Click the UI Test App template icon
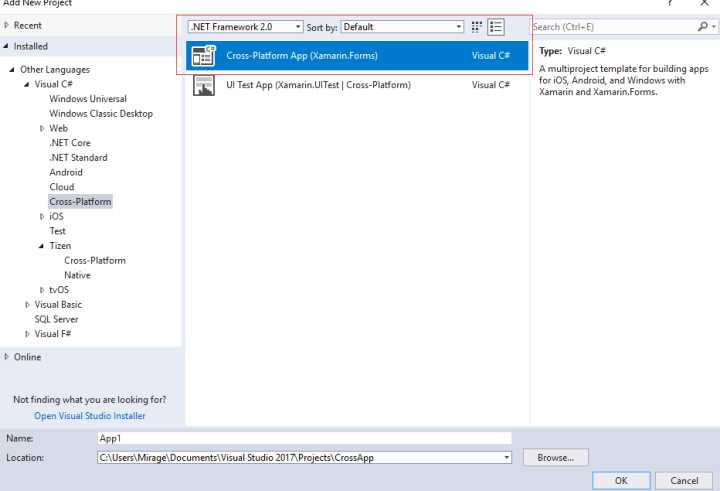The width and height of the screenshot is (720, 491). click(x=204, y=85)
